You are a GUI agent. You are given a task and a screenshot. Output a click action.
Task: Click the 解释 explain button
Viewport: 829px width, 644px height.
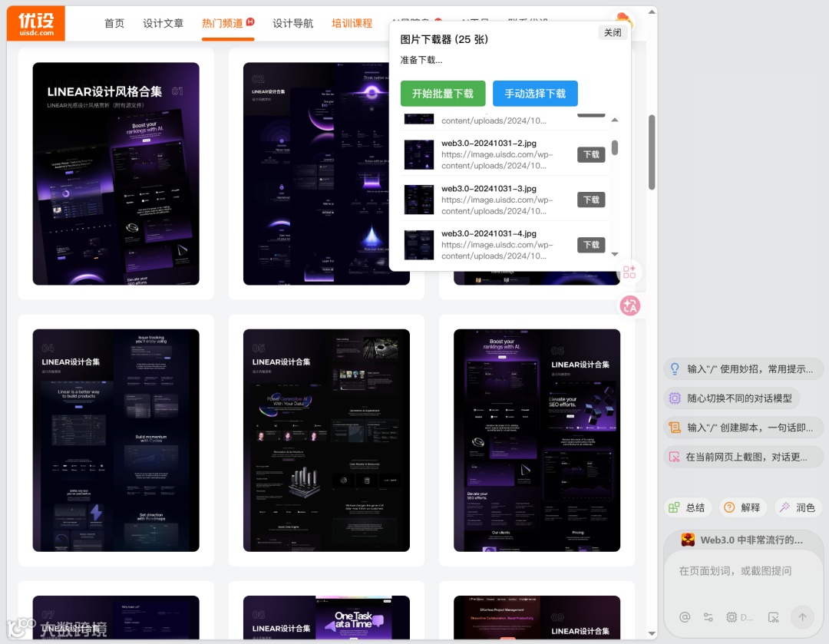coord(742,507)
